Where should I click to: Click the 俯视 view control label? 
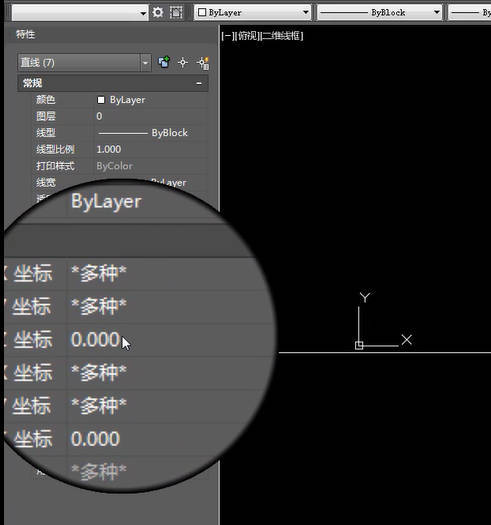(x=247, y=36)
